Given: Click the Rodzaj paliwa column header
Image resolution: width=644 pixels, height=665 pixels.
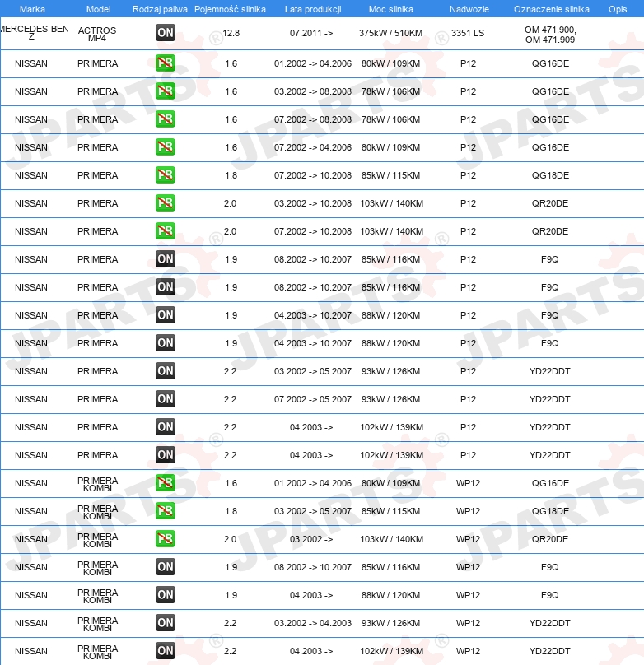Looking at the screenshot, I should (160, 9).
